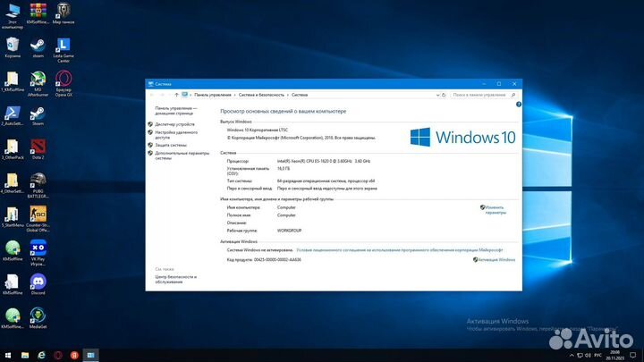This screenshot has width=644, height=362.
Task: Expand the address bar history dropdown
Action: tap(437, 95)
